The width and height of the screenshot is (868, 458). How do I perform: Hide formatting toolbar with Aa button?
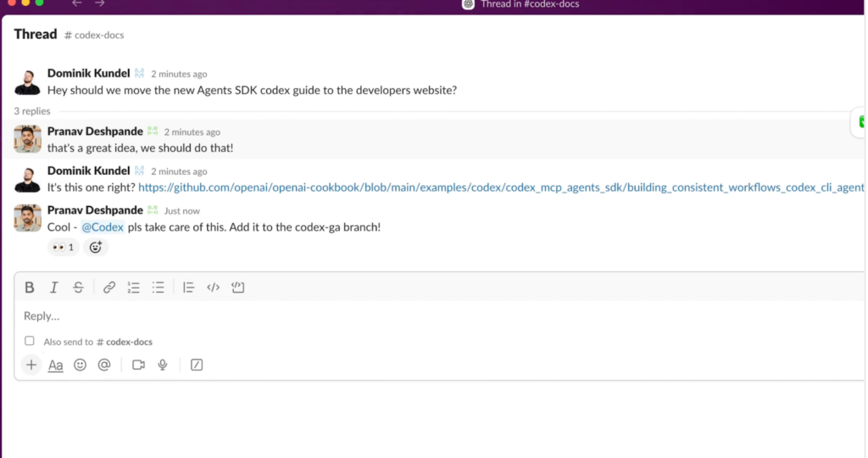point(55,366)
